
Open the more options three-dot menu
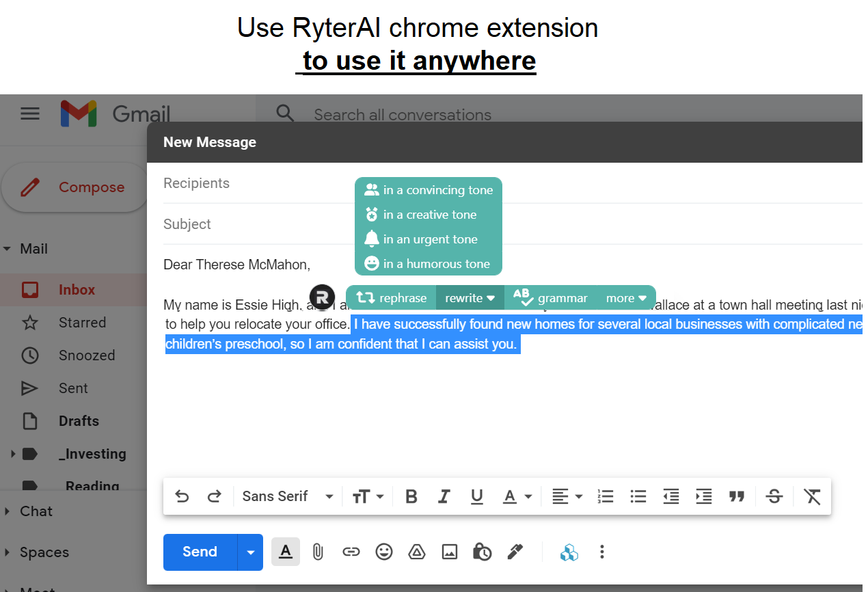point(602,552)
